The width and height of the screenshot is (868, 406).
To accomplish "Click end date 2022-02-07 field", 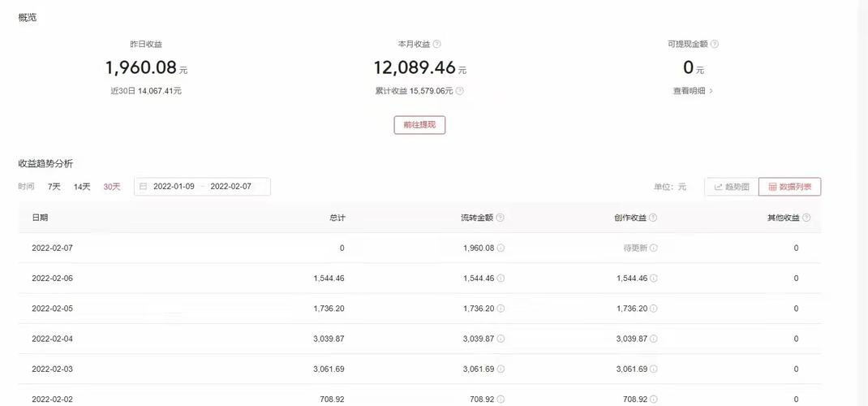I will [230, 187].
